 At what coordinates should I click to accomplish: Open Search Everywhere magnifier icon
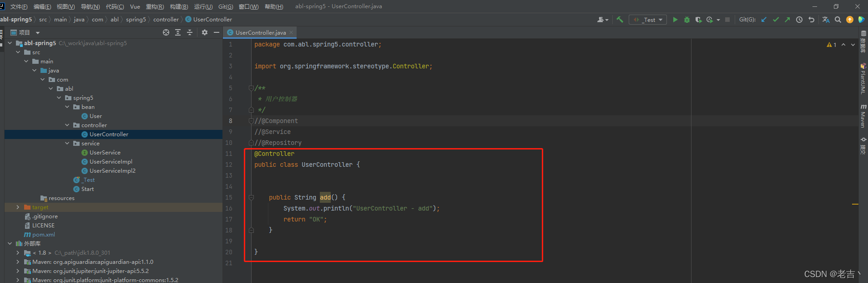(838, 20)
